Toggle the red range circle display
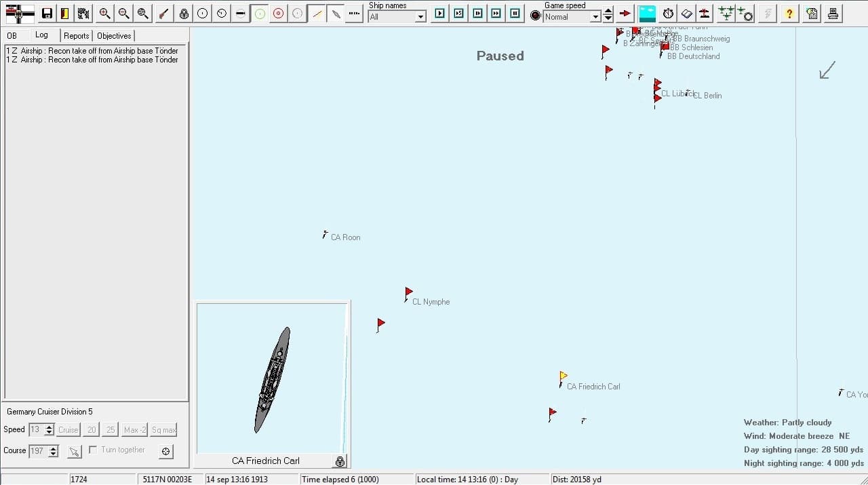The height and width of the screenshot is (485, 868). (279, 14)
